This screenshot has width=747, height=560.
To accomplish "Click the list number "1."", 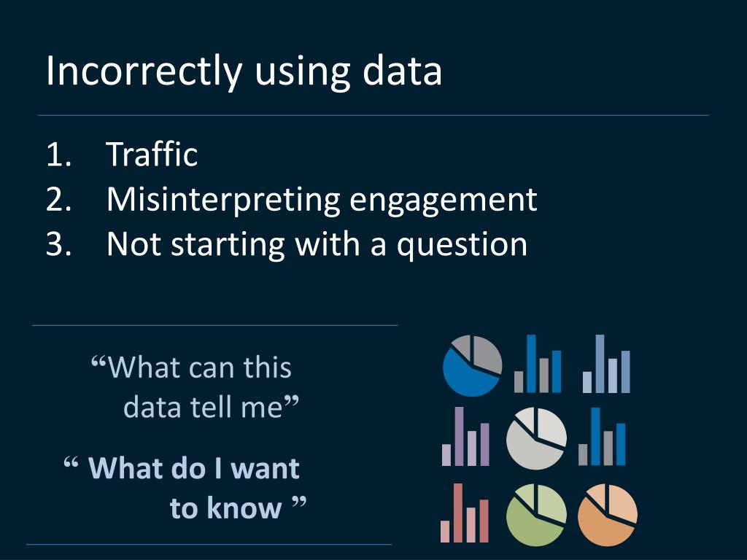I will 58,154.
